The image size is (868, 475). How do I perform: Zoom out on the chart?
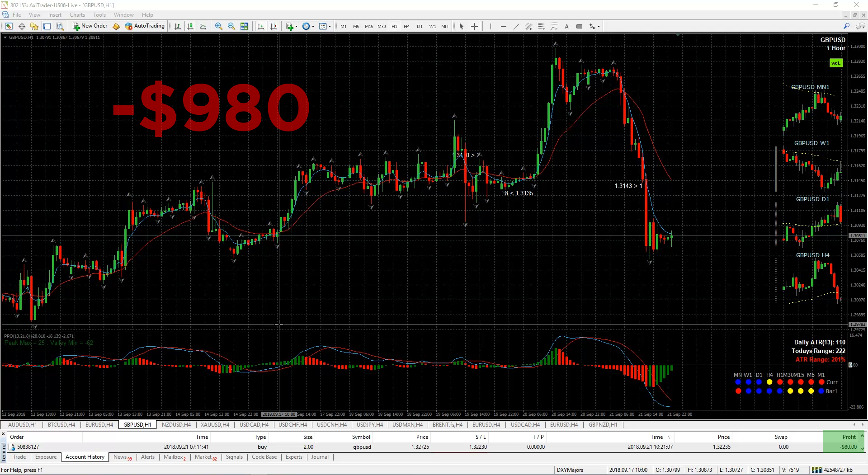pyautogui.click(x=231, y=26)
